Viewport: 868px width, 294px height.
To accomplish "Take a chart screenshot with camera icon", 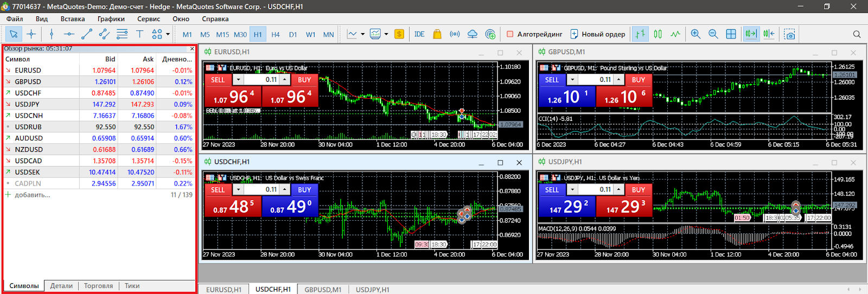I will [790, 34].
